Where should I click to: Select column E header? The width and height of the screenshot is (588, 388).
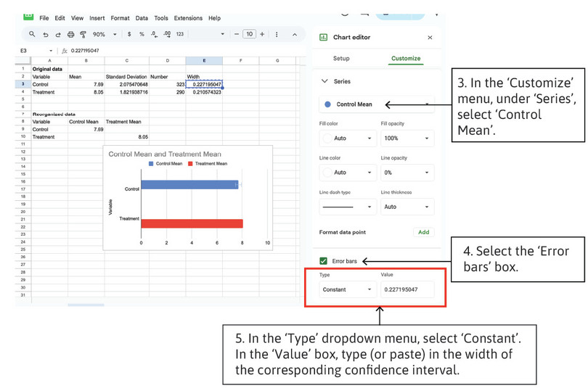pos(204,60)
